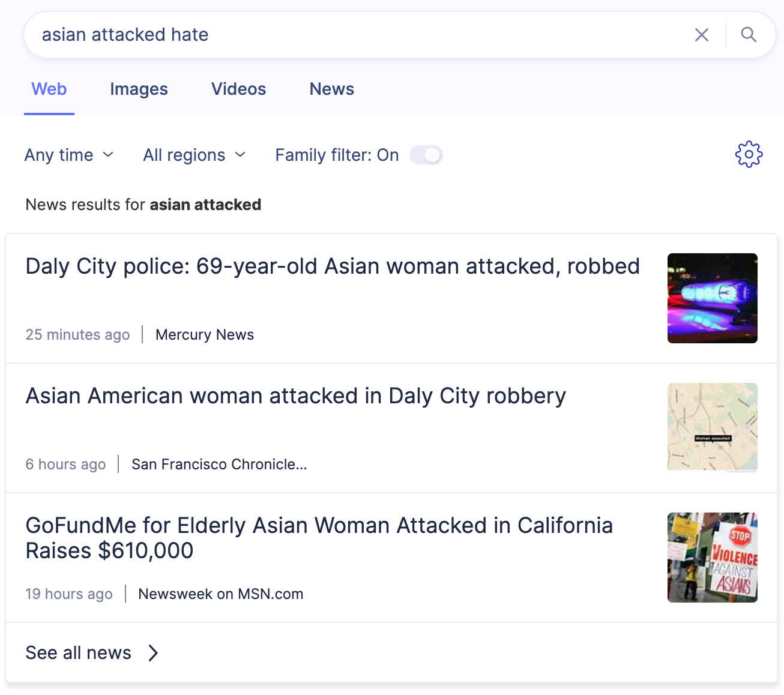
Task: Expand the Any time dropdown
Action: (69, 155)
